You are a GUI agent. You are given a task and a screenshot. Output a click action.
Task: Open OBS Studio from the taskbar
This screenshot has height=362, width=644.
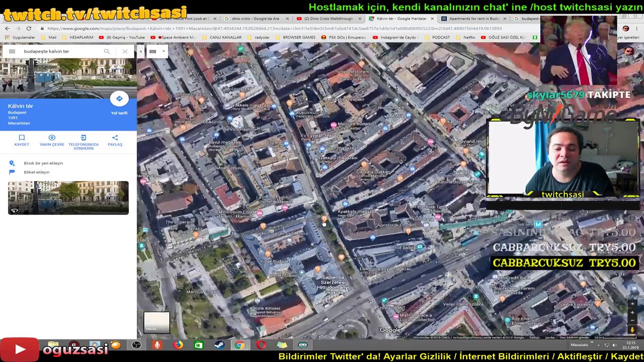pos(136,345)
